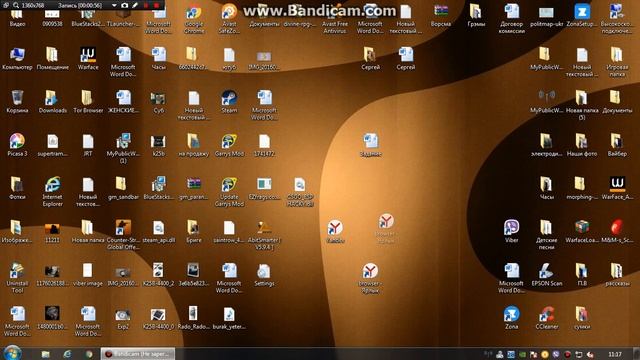The height and width of the screenshot is (360, 640).
Task: Open the Задание Word document
Action: pyautogui.click(x=370, y=144)
